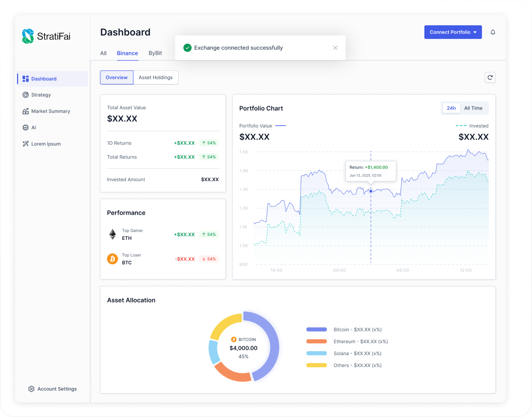The image size is (532, 417).
Task: Open the ByBit exchange tab
Action: pos(155,53)
